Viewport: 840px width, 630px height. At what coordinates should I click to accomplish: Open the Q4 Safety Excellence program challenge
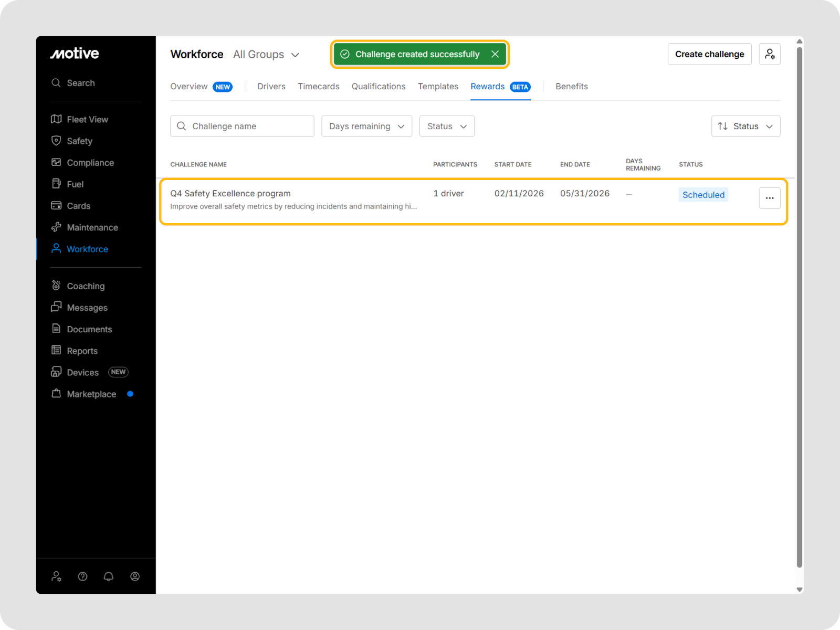(x=230, y=194)
